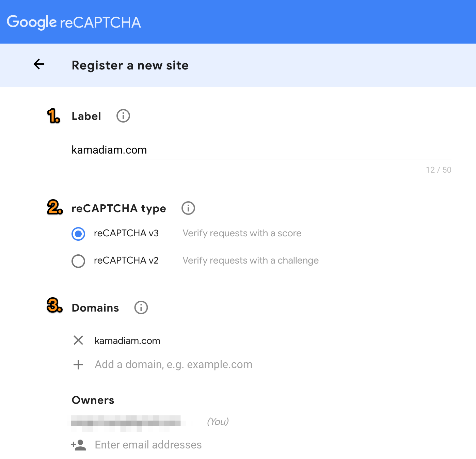476x459 pixels.
Task: Click the reCAPTCHA v2 option label
Action: pyautogui.click(x=126, y=260)
